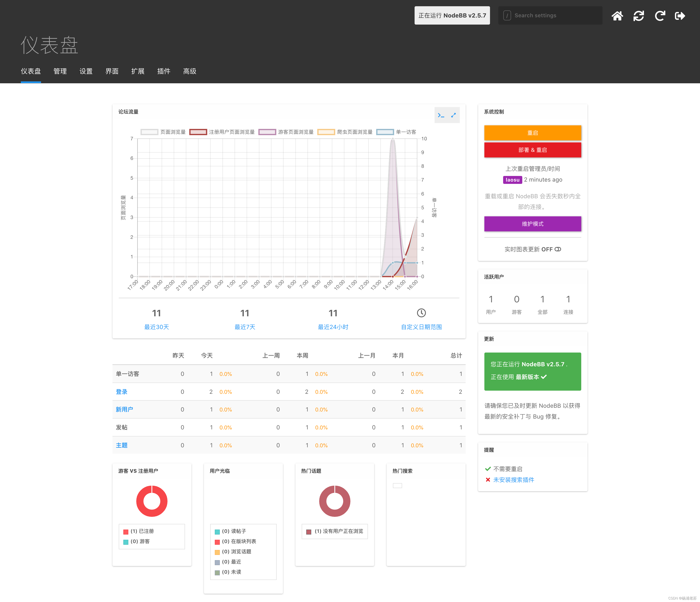This screenshot has width=700, height=602.
Task: Click the 总计 column header
Action: point(456,355)
